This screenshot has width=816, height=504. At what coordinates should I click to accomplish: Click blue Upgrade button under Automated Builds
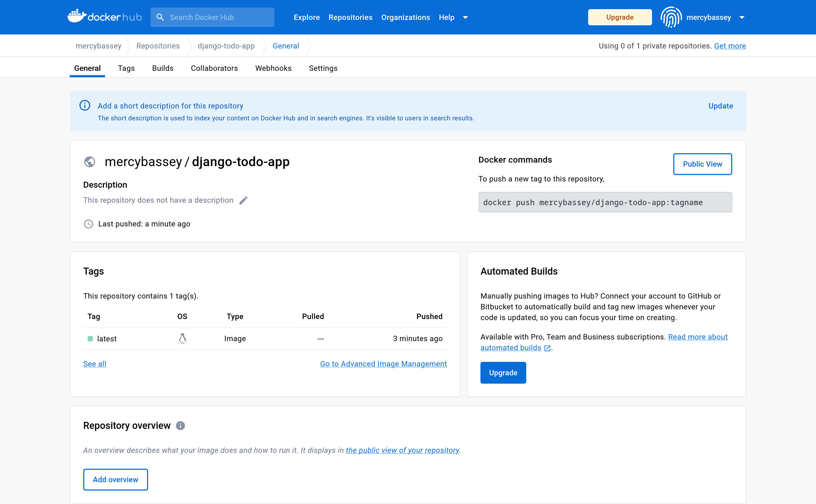(x=503, y=373)
